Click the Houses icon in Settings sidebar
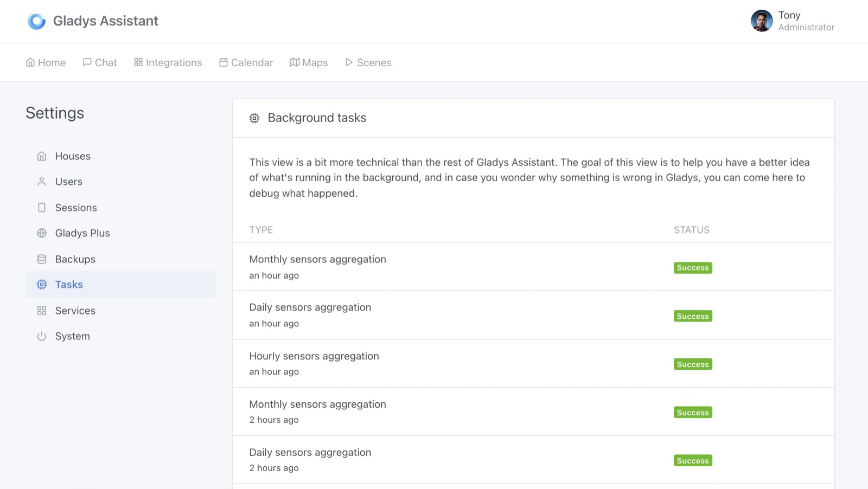This screenshot has width=868, height=489. coord(42,156)
